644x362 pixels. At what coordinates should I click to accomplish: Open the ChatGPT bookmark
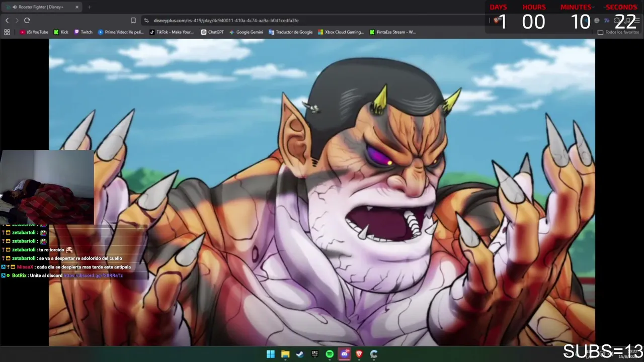[212, 32]
